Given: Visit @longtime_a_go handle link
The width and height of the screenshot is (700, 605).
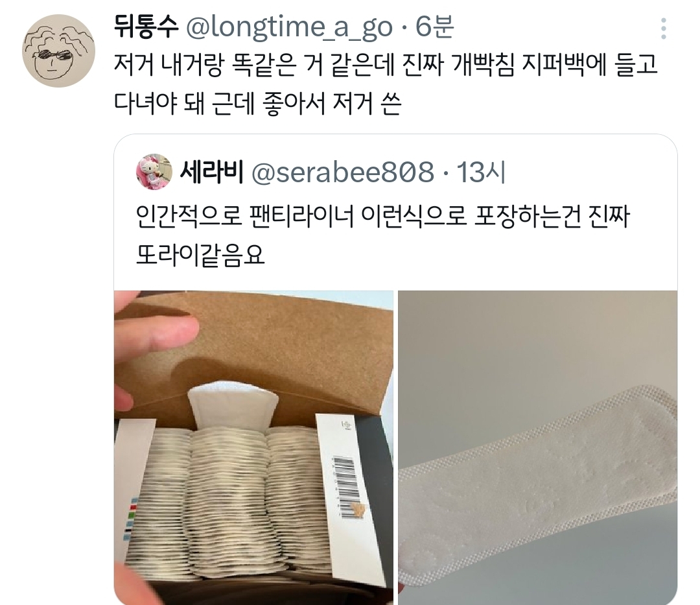Looking at the screenshot, I should (289, 28).
